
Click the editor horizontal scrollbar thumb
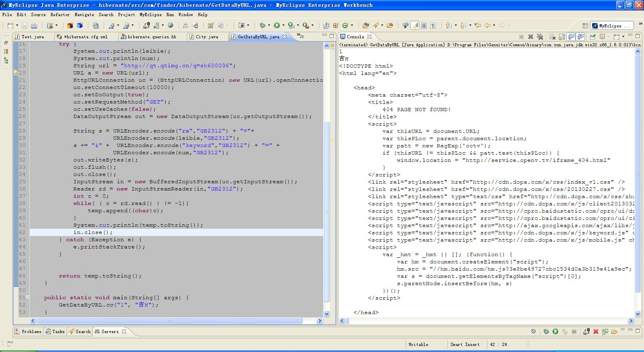point(169,321)
